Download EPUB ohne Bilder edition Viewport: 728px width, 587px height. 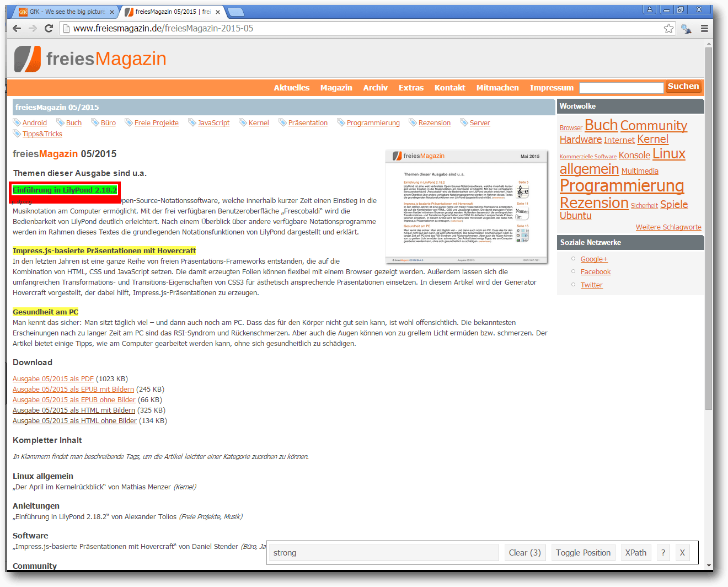coord(74,400)
